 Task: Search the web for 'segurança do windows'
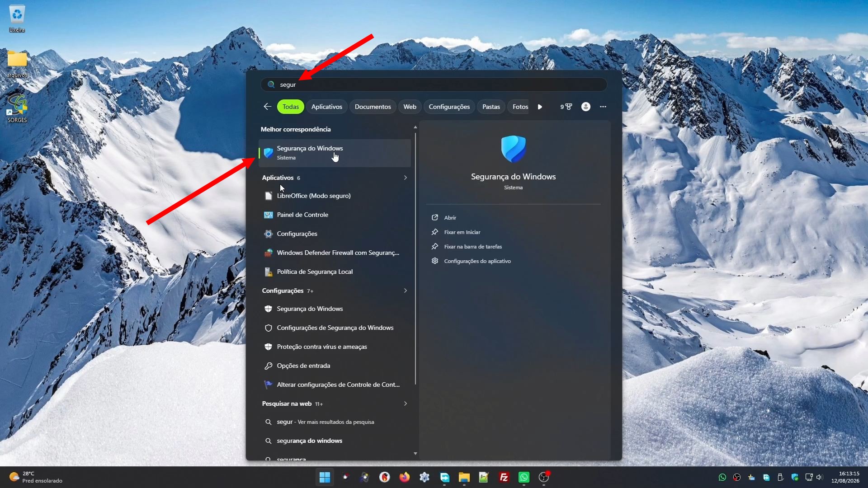(335, 441)
